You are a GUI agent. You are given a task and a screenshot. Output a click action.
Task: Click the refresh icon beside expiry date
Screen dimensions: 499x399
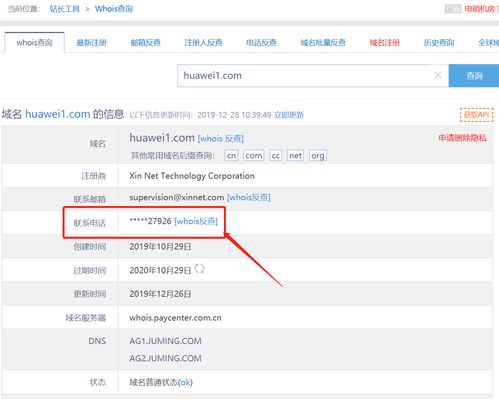click(199, 269)
